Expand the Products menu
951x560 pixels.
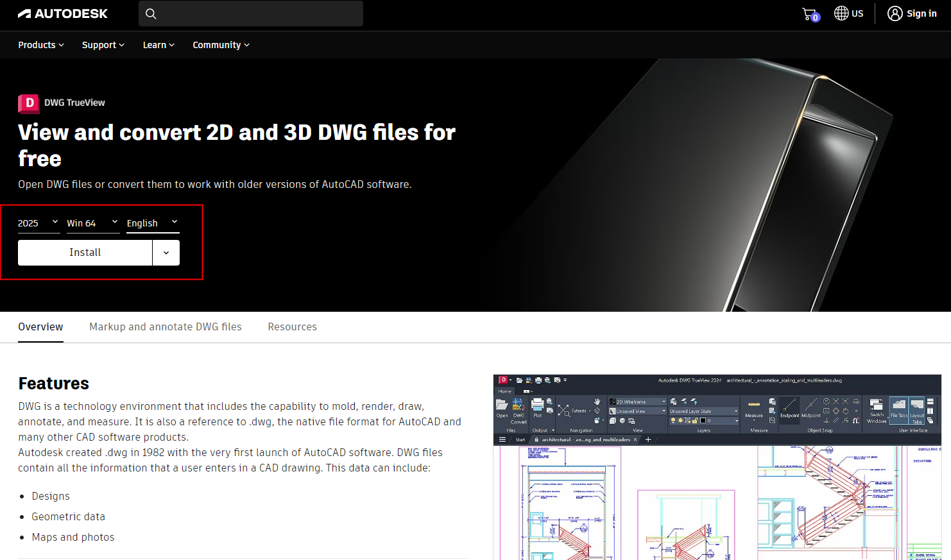tap(41, 45)
